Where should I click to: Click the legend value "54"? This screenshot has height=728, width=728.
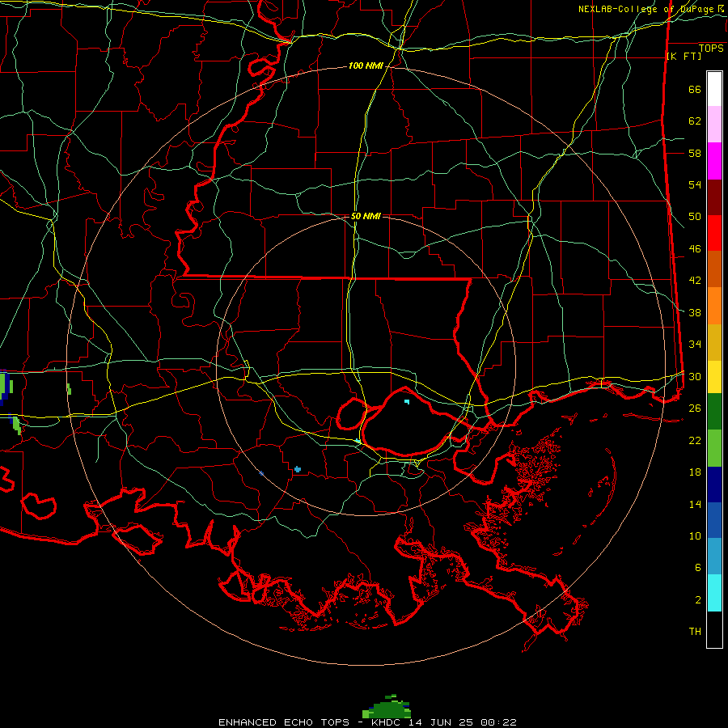click(695, 184)
